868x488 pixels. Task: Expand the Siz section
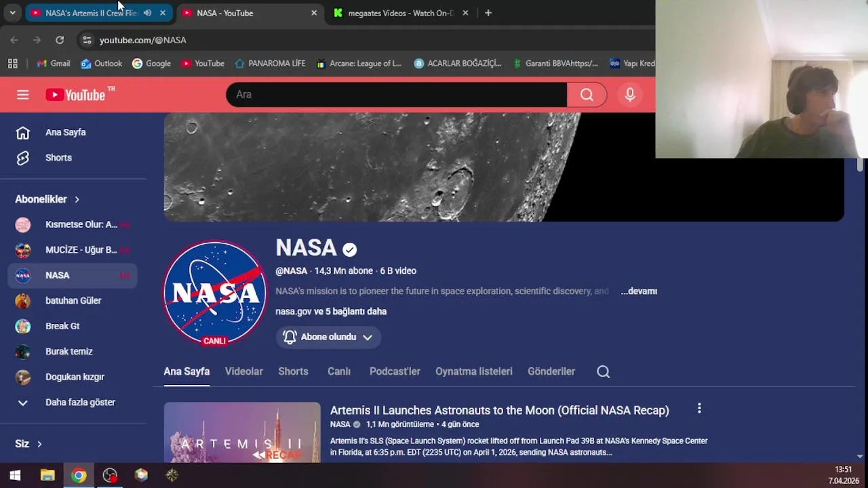click(28, 444)
